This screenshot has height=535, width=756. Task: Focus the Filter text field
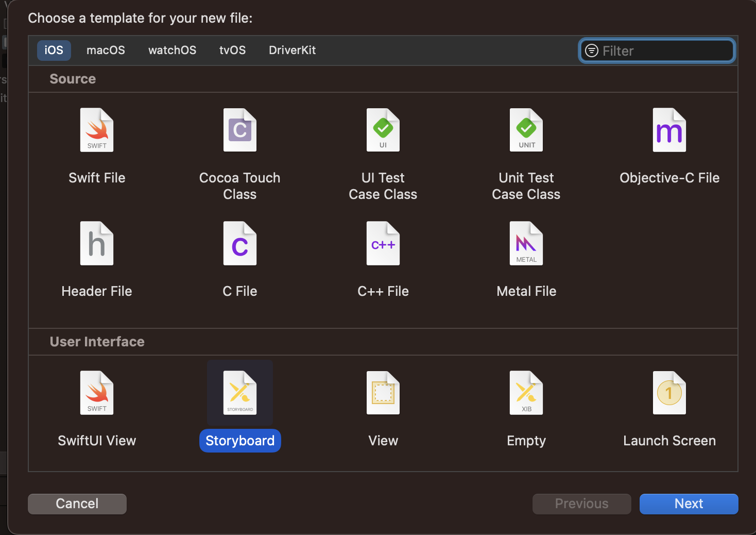pyautogui.click(x=657, y=51)
